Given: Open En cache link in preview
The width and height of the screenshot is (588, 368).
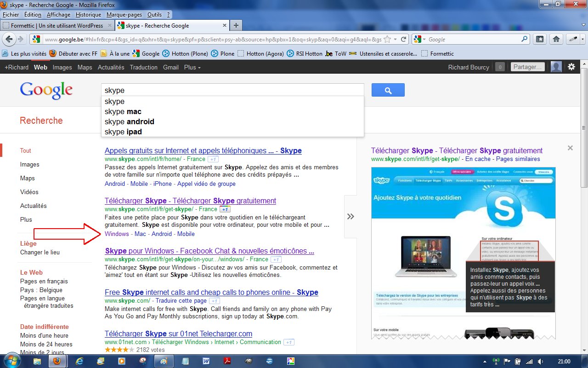Looking at the screenshot, I should tap(478, 159).
